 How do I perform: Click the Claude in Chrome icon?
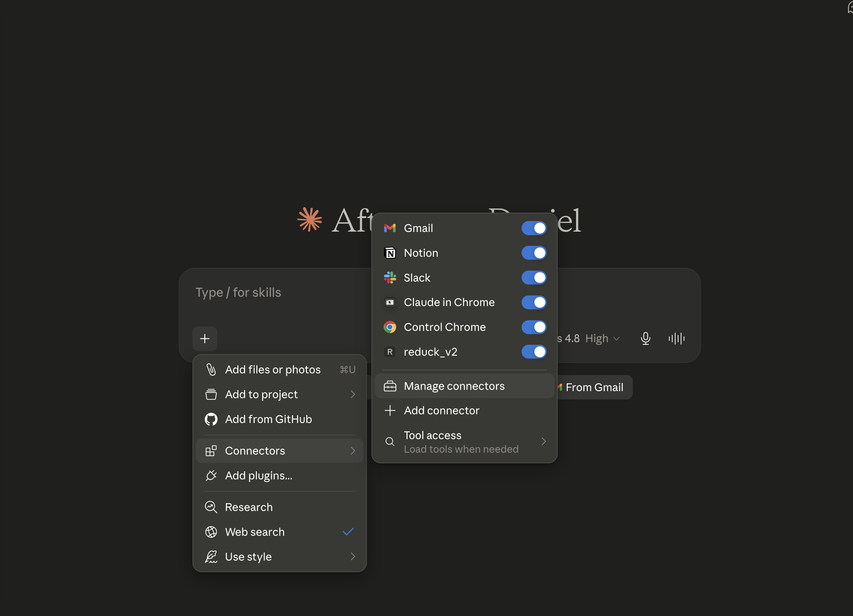click(x=390, y=303)
